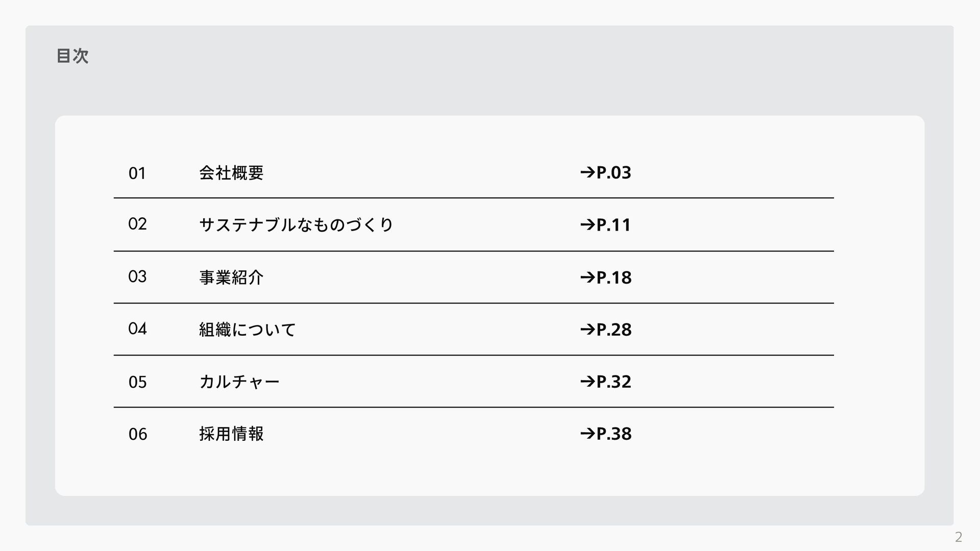This screenshot has height=551, width=980.
Task: Select the 会社概要 entry
Action: click(x=231, y=173)
